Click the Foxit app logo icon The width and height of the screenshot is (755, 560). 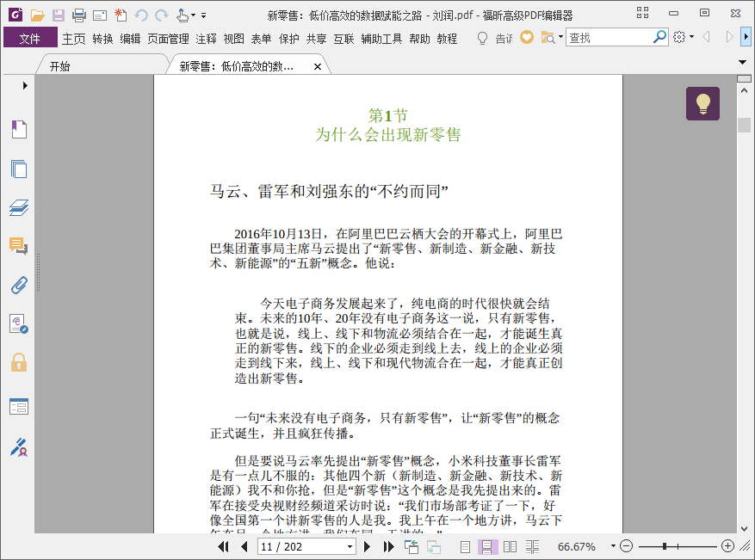(x=15, y=15)
